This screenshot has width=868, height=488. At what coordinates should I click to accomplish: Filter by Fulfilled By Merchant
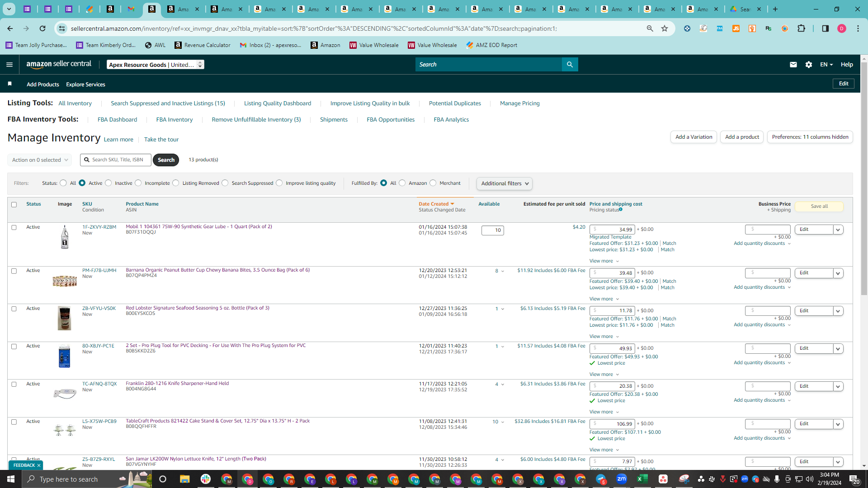click(433, 183)
